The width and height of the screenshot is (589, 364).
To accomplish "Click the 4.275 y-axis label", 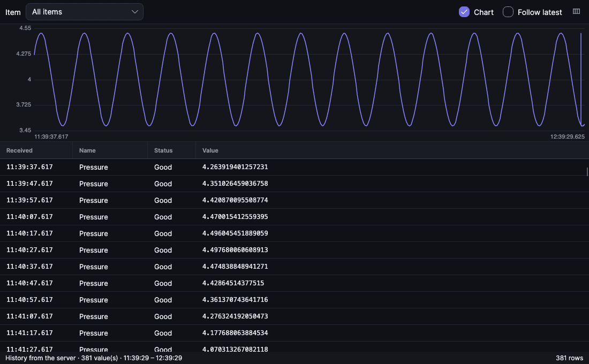I will coord(23,54).
